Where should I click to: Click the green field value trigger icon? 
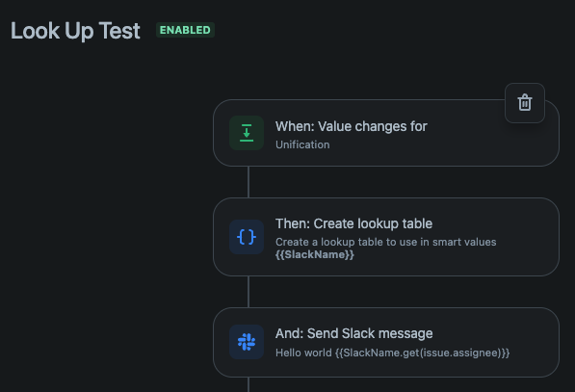pos(247,133)
